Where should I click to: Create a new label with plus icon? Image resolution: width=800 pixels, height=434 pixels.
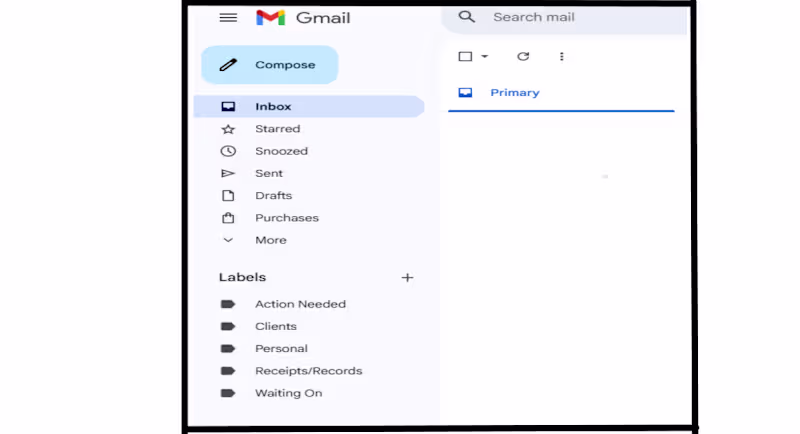407,277
